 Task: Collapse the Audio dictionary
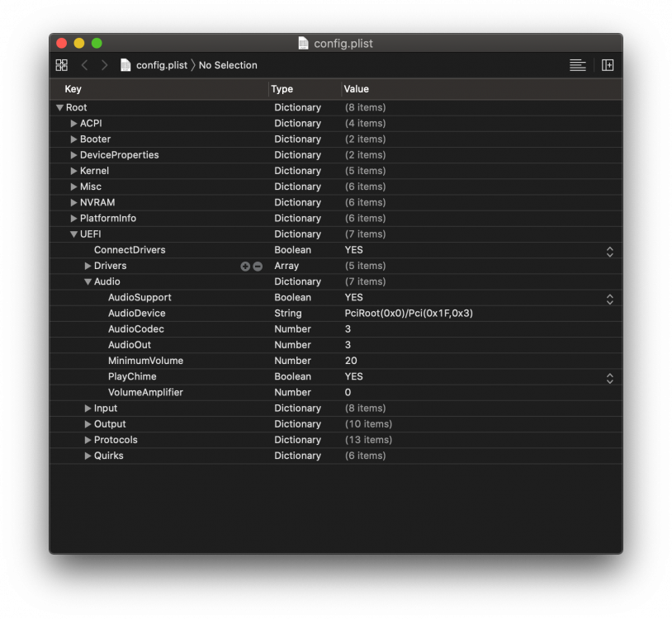coord(88,282)
